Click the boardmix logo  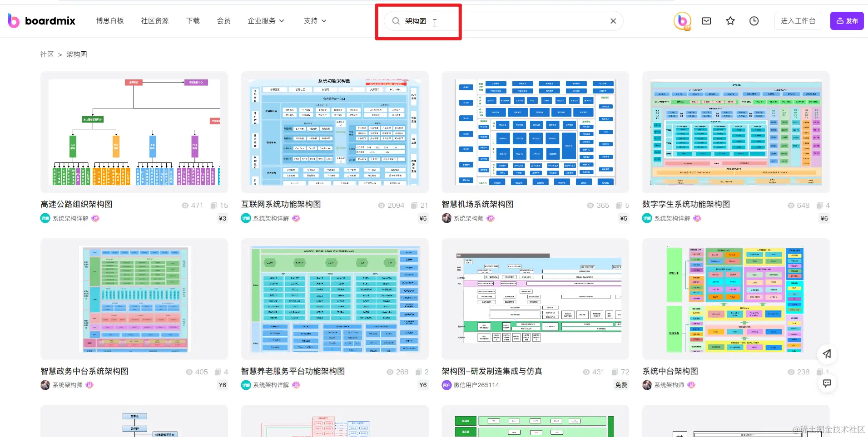coord(41,21)
